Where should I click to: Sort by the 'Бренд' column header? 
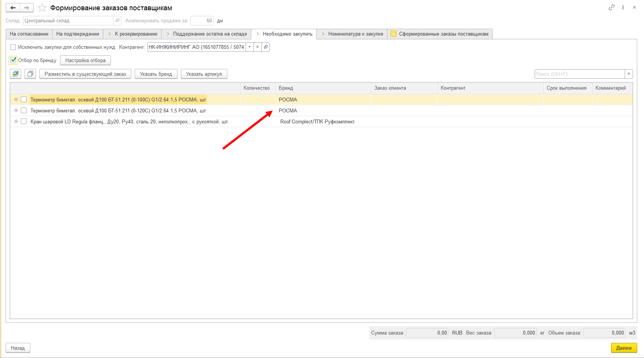click(323, 88)
